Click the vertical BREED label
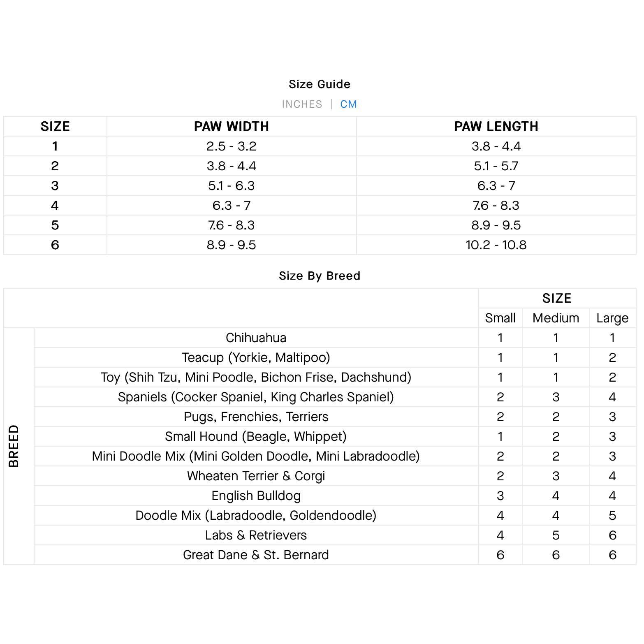Screen dimensions: 644x644 tap(14, 446)
